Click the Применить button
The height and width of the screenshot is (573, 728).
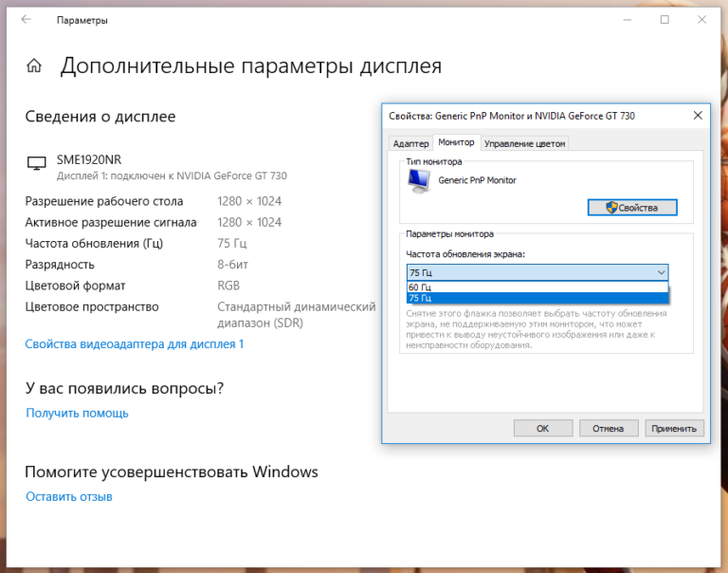[x=675, y=428]
